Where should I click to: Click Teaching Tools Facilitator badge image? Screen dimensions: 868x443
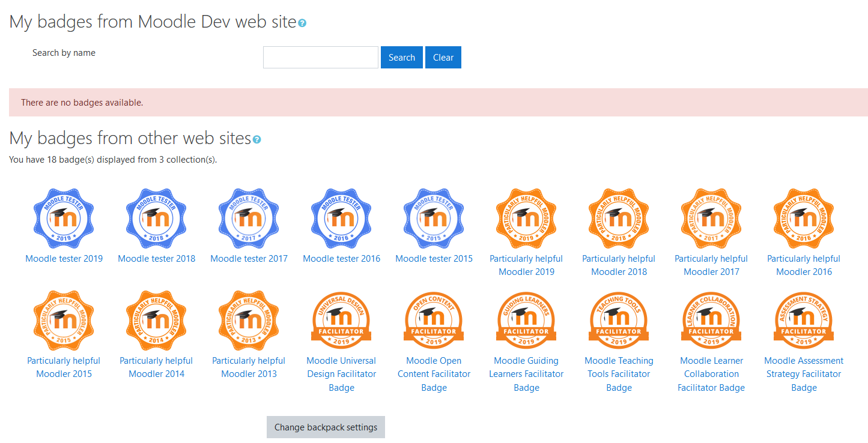click(x=619, y=321)
